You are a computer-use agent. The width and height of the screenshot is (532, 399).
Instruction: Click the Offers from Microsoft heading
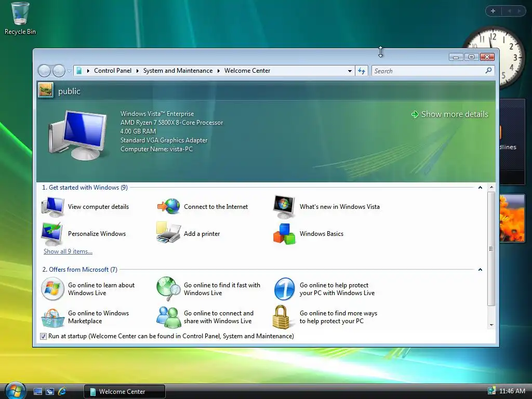[79, 270]
